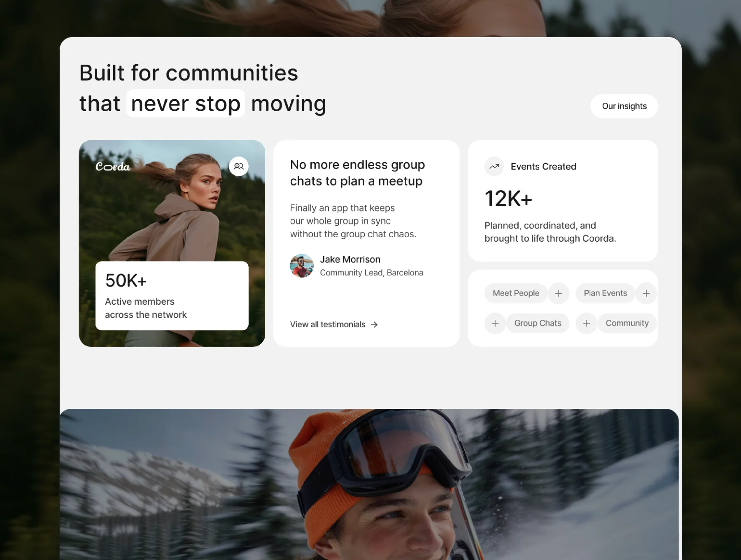
Task: Select the Meet People tag
Action: [x=516, y=293]
